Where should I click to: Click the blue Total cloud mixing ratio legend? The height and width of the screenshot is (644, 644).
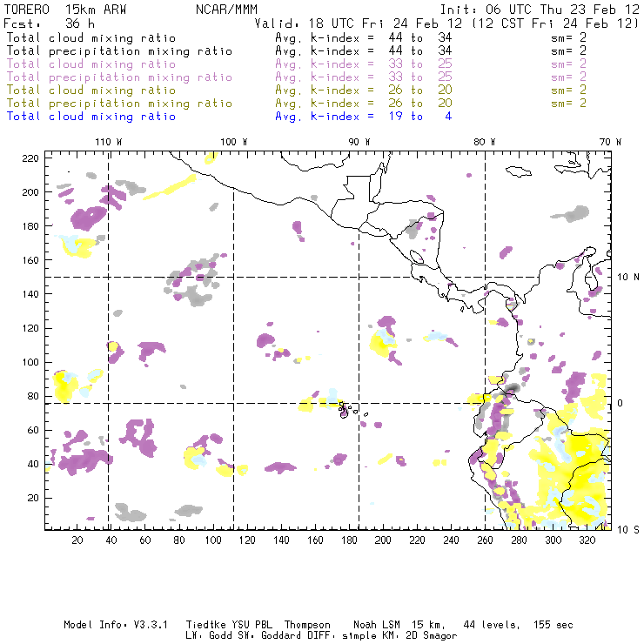click(91, 116)
